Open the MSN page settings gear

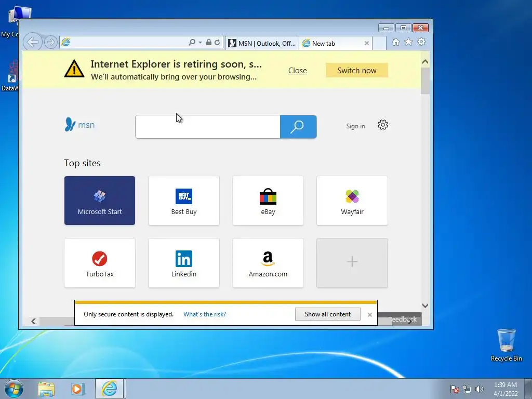[x=383, y=125]
